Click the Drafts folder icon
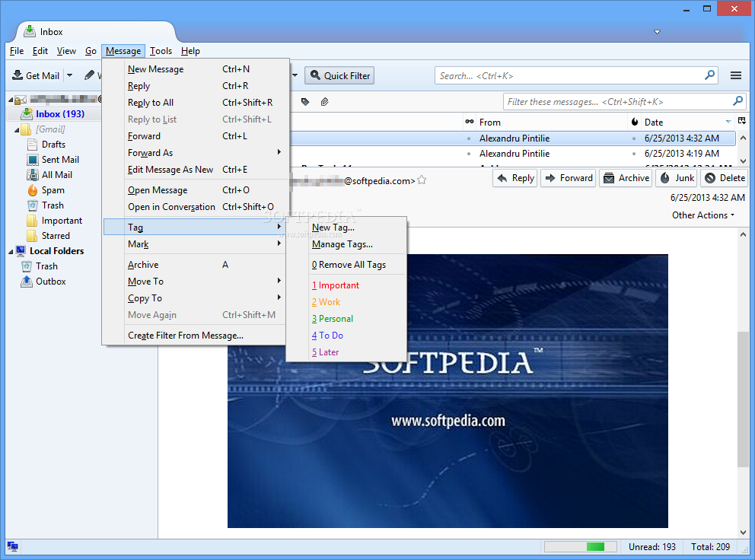The image size is (755, 560). click(32, 145)
